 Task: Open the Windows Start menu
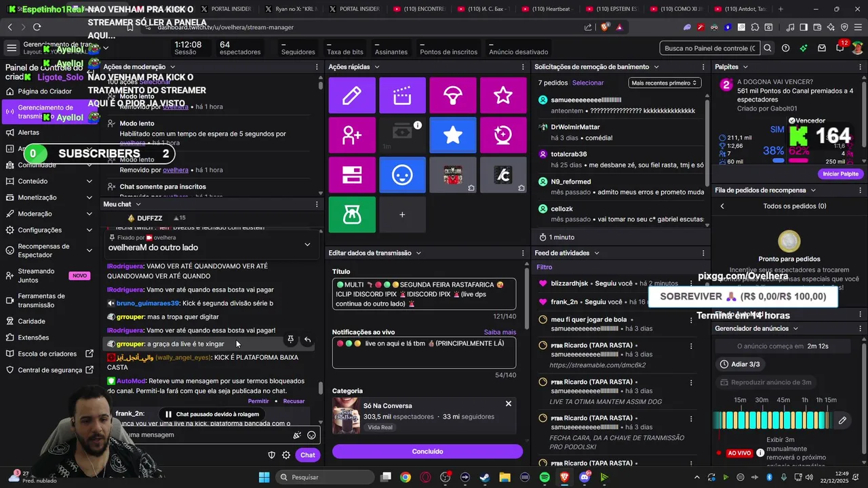pyautogui.click(x=264, y=477)
